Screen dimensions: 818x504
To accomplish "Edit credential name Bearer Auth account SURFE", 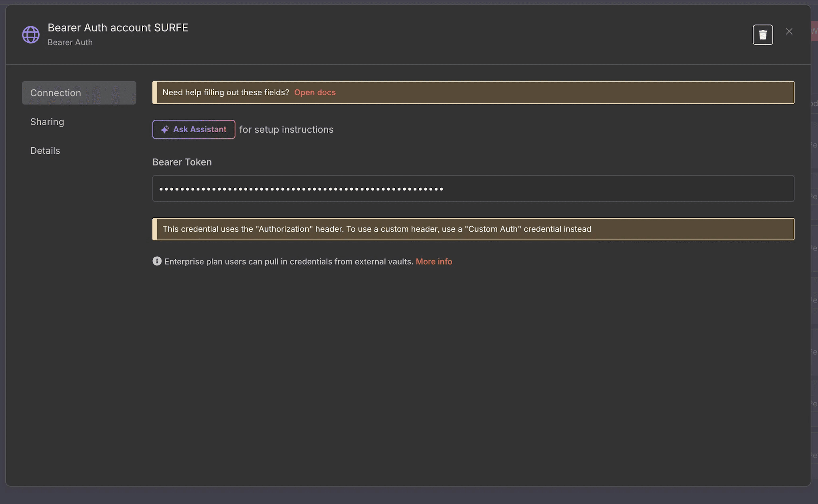I will point(118,28).
